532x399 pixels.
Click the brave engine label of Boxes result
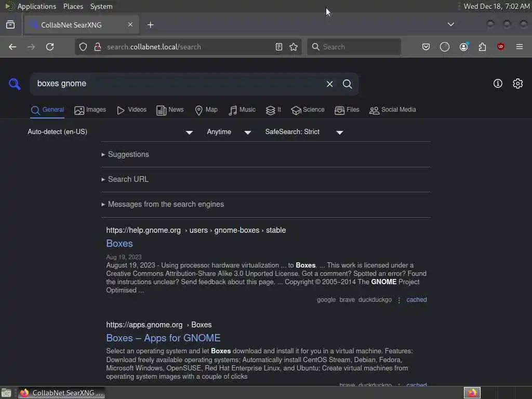coord(347,300)
